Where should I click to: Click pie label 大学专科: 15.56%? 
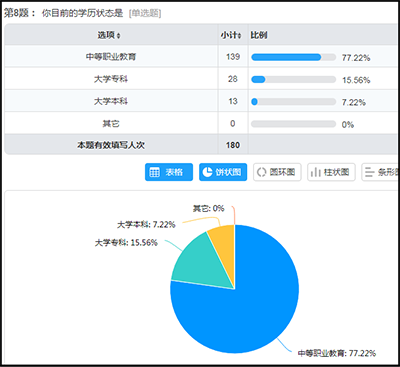point(126,242)
